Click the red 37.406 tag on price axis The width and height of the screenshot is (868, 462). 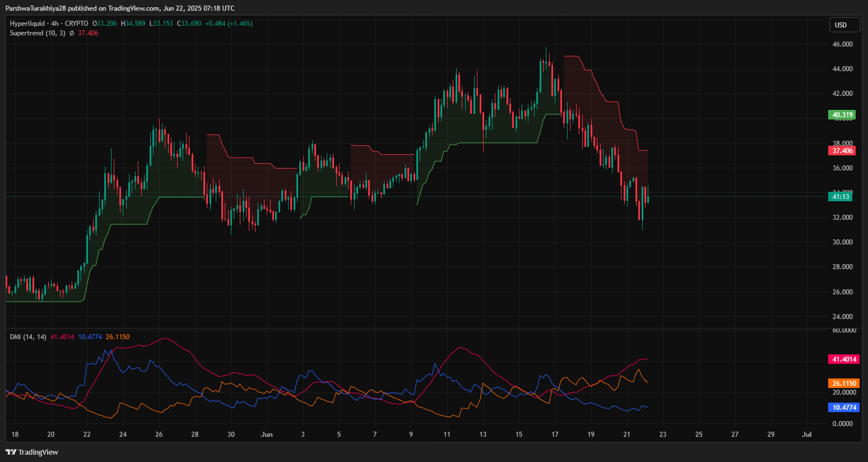click(x=842, y=151)
